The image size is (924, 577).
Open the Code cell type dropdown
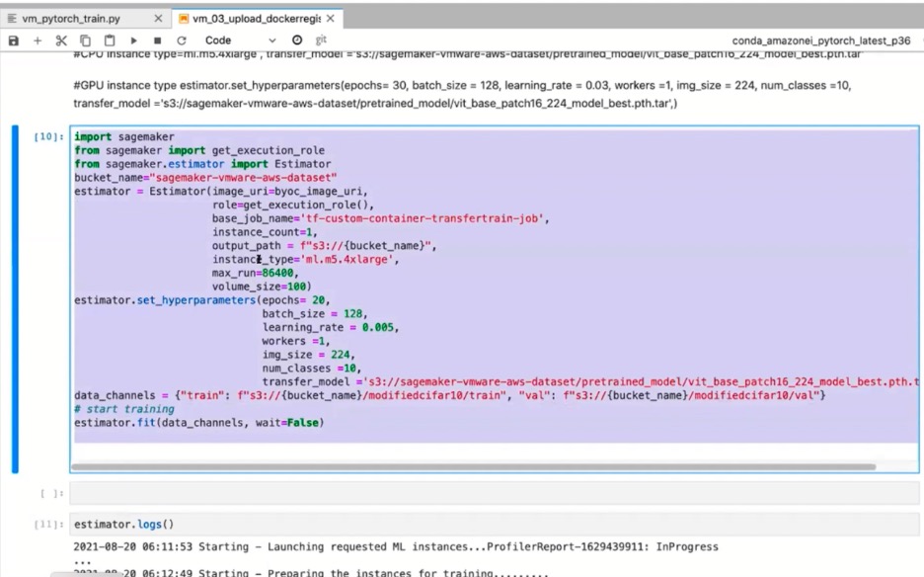(x=239, y=41)
